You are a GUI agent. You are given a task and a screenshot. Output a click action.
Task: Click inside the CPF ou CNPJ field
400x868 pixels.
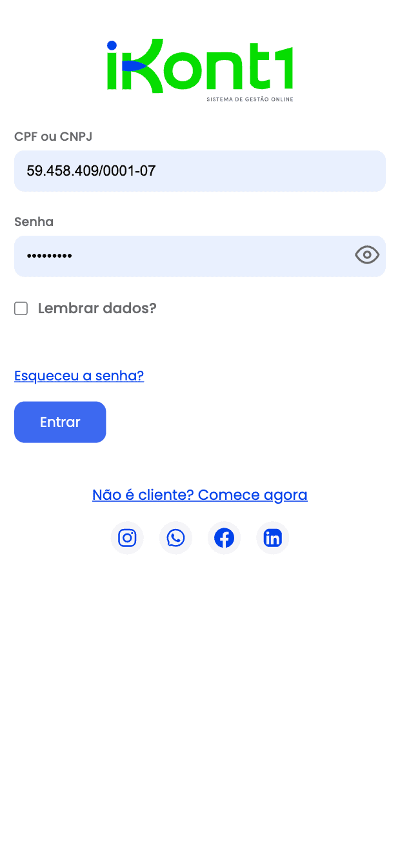200,171
